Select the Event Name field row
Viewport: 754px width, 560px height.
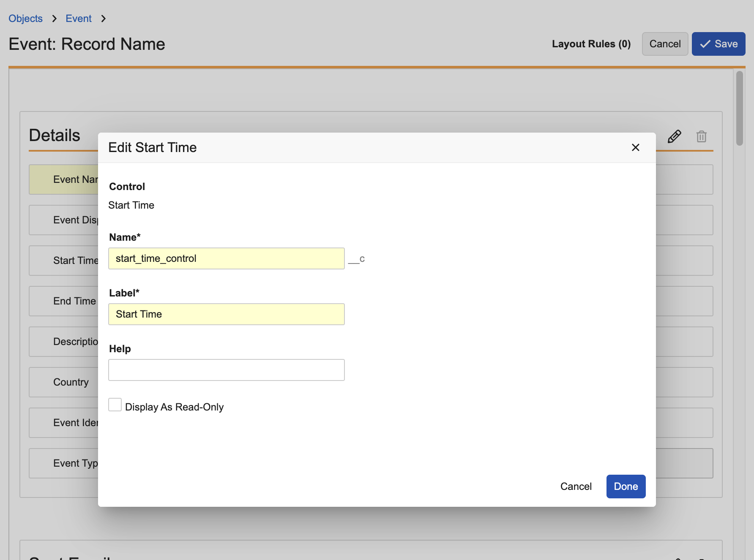pyautogui.click(x=63, y=179)
